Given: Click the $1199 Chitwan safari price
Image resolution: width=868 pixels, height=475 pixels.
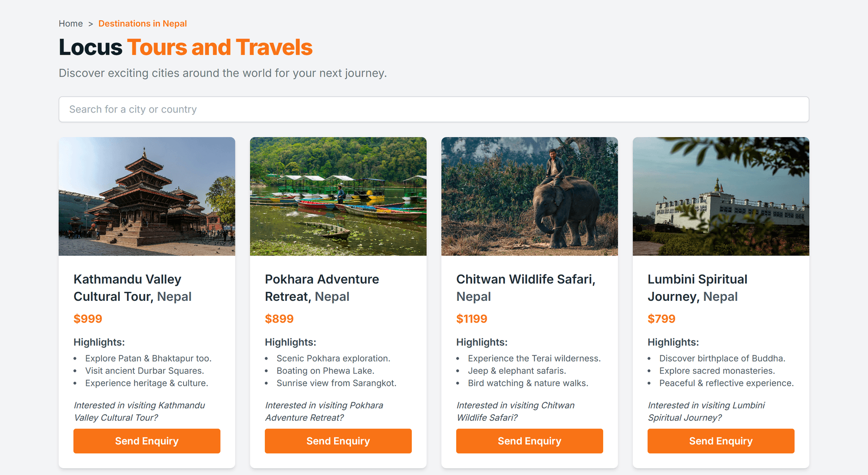Looking at the screenshot, I should tap(472, 319).
